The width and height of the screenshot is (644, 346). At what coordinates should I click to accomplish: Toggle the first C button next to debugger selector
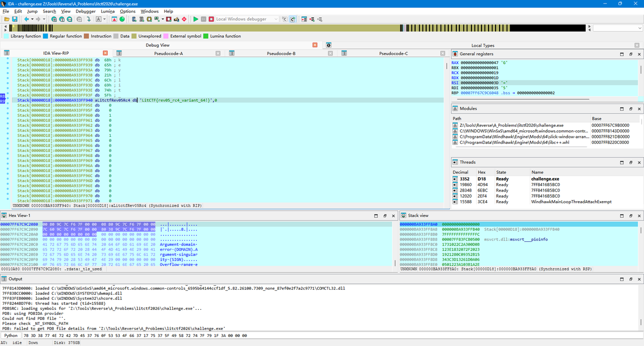(x=284, y=19)
